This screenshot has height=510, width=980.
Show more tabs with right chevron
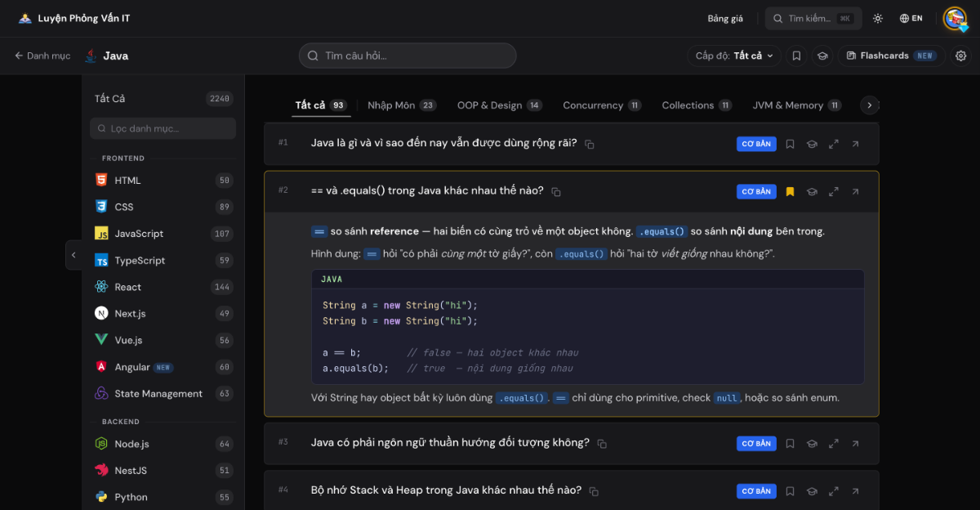coord(870,105)
